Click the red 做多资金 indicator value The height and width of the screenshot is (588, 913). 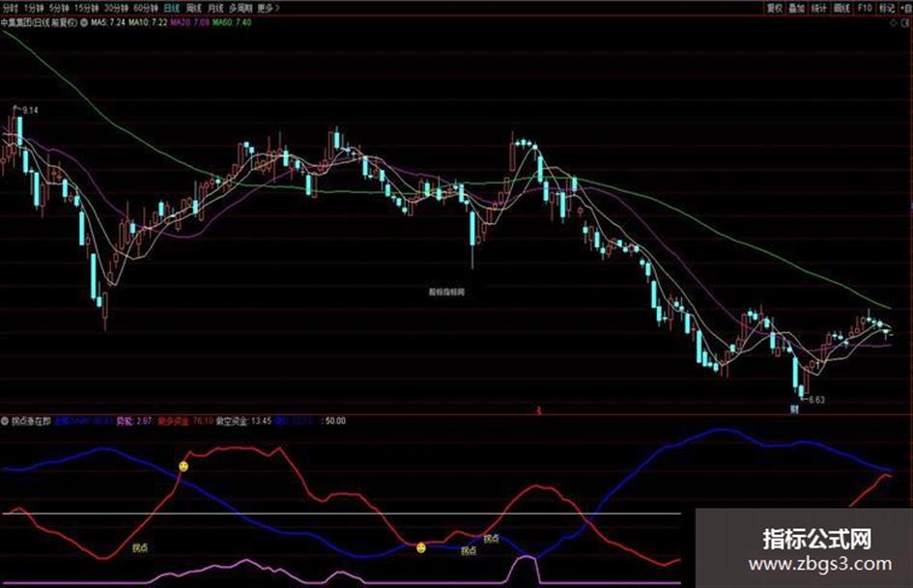pyautogui.click(x=185, y=421)
